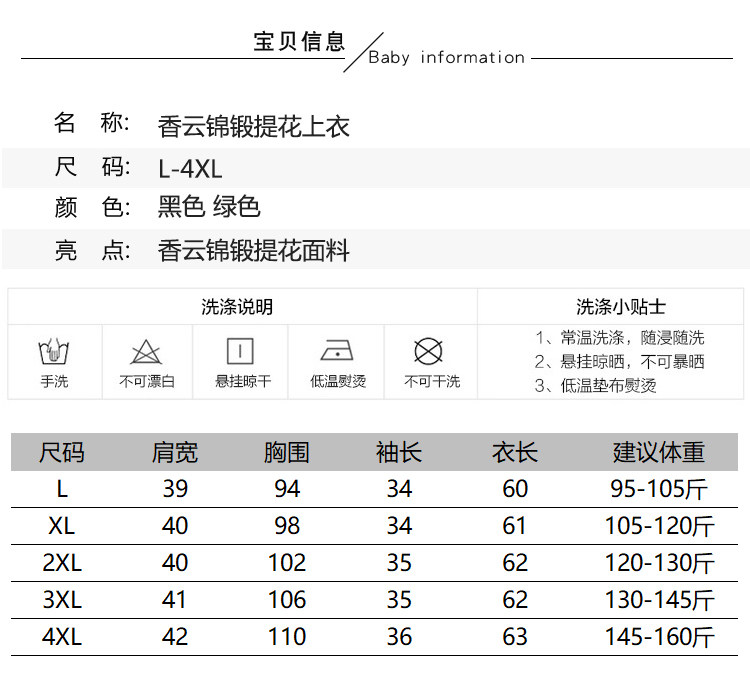750x679 pixels.
Task: Click the low-temperature iron icon
Action: click(x=337, y=351)
